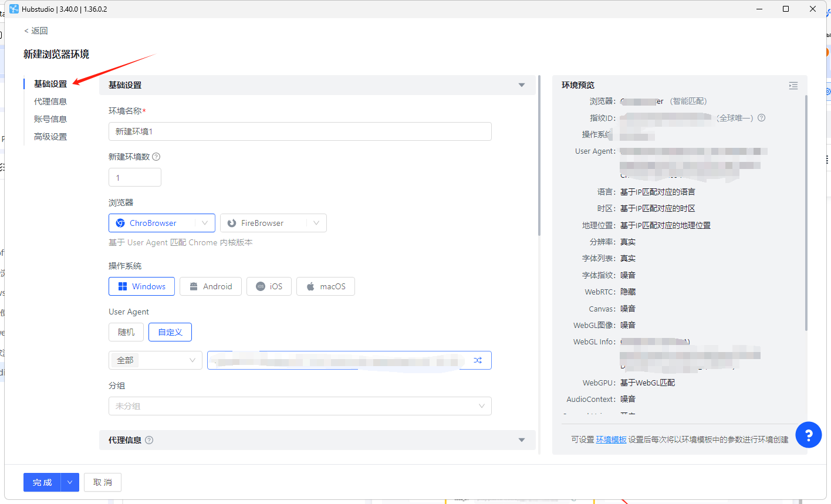The height and width of the screenshot is (504, 831).
Task: Click the help icon next to 新建环境数
Action: [x=156, y=157]
